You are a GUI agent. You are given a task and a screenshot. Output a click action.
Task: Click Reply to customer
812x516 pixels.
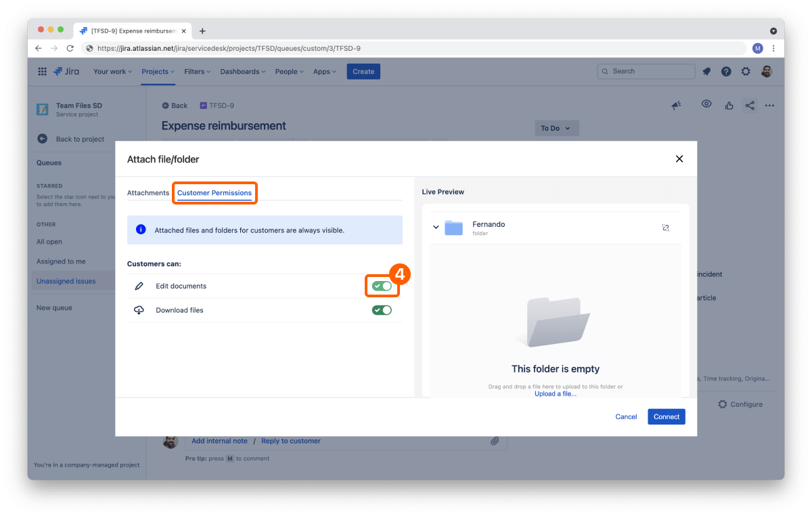[291, 441]
